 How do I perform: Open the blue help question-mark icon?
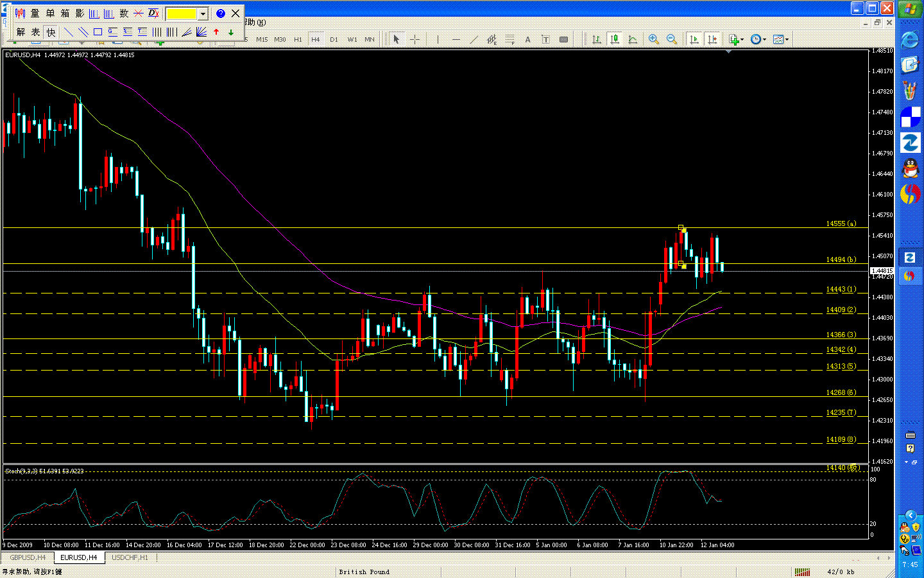(221, 13)
